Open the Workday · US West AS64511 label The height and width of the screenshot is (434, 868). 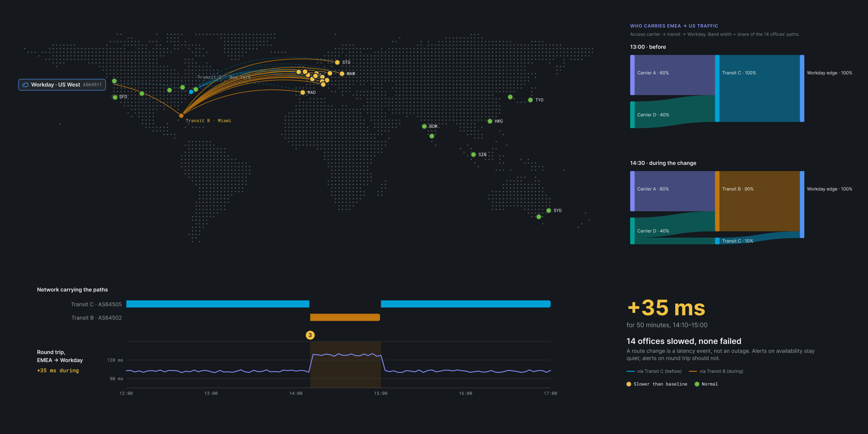pyautogui.click(x=62, y=85)
